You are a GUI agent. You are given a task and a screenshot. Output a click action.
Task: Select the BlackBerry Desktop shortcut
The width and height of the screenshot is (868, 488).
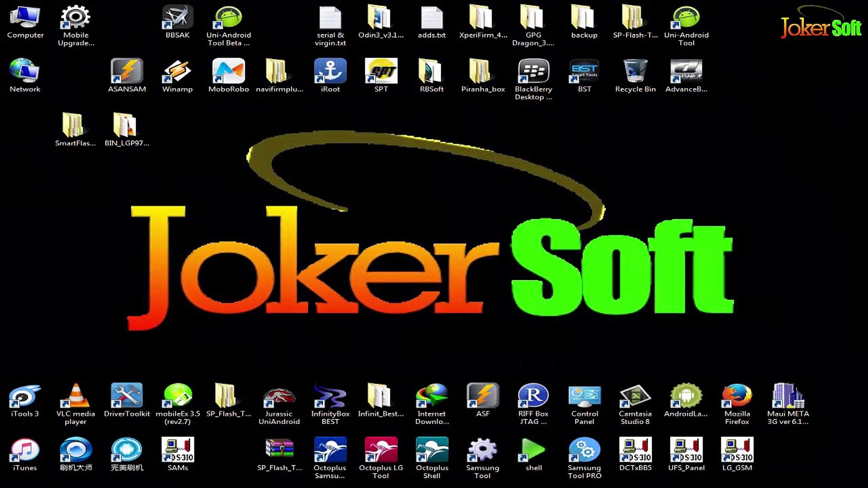tap(533, 71)
